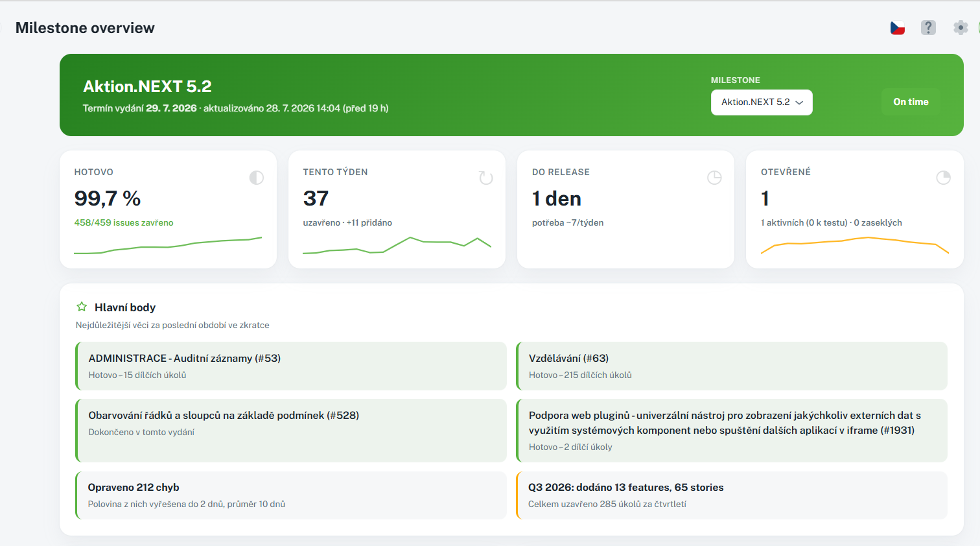Click Polovina z nich vyřešena text
This screenshot has height=546, width=980.
tap(187, 504)
